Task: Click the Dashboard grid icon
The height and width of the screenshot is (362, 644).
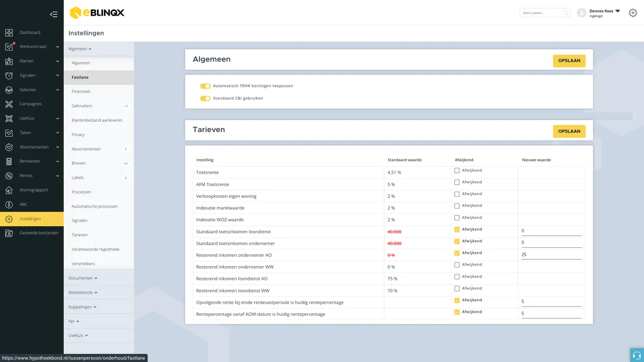Action: pos(9,33)
